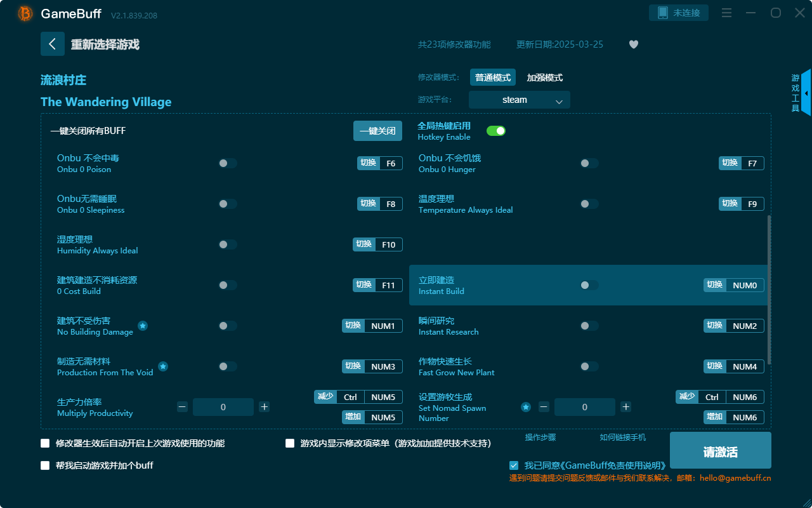Click F11 hotkey for 0 Cost Build
The image size is (812, 508).
coord(378,285)
